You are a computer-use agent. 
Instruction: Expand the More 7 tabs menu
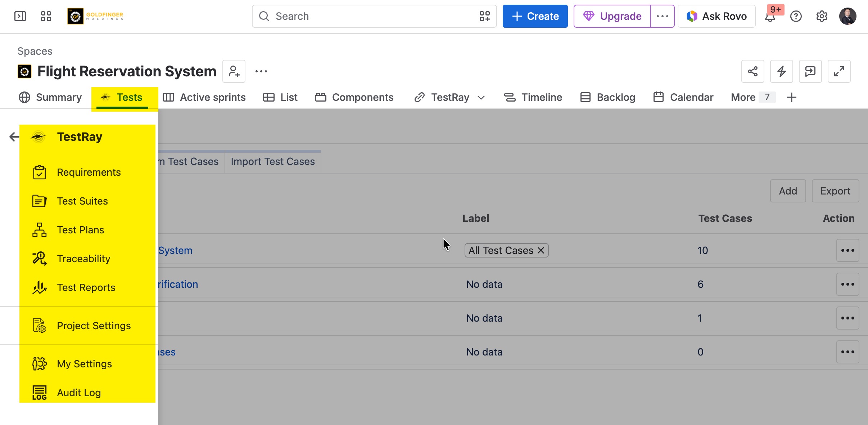tap(753, 97)
